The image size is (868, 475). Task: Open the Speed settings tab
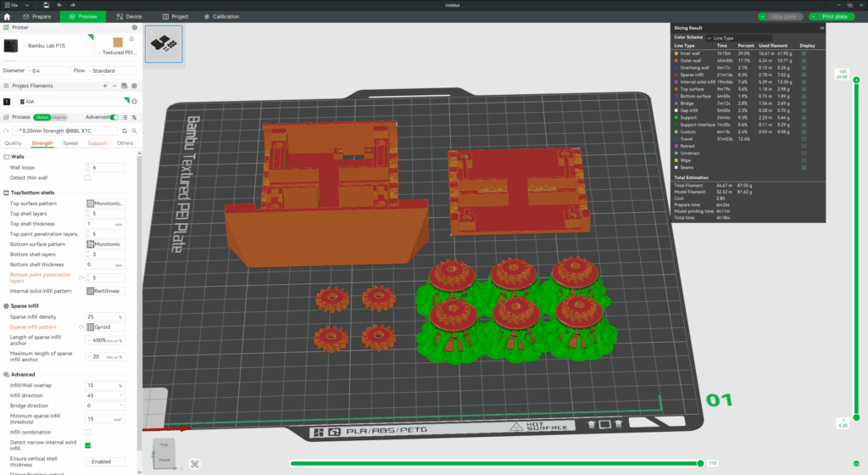(x=70, y=143)
